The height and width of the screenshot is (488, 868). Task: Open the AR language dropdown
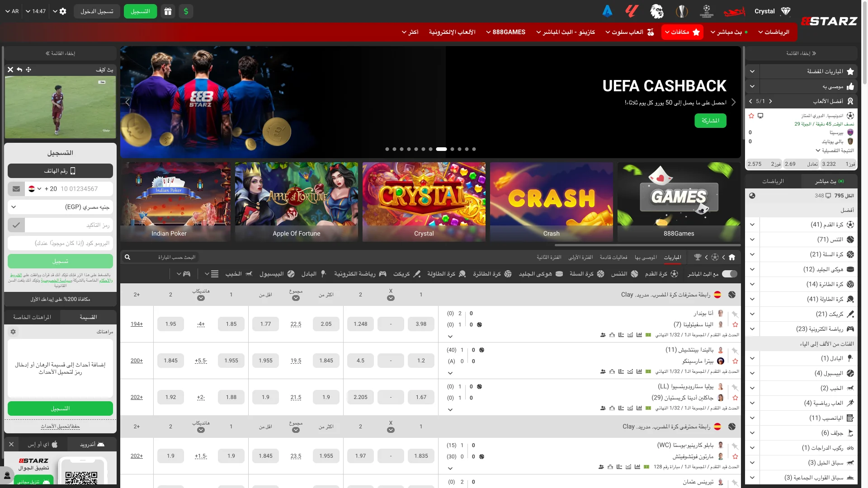(x=12, y=11)
